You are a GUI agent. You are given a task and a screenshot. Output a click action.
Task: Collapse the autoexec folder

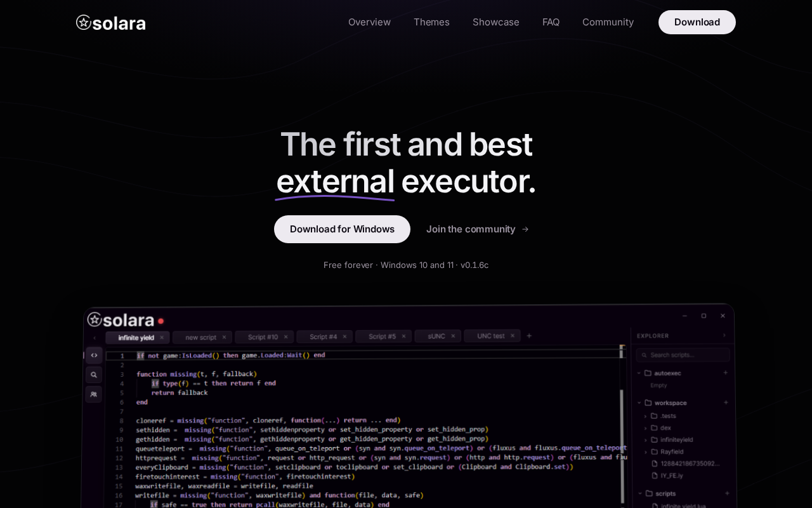(639, 373)
